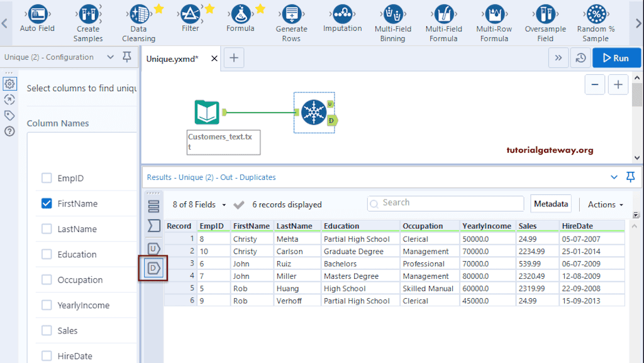Check the EmpID column checkbox

[x=47, y=178]
